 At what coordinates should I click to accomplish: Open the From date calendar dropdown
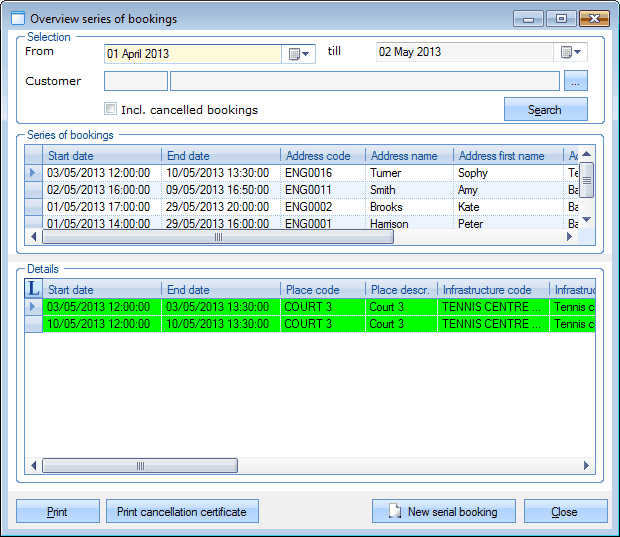(x=299, y=54)
